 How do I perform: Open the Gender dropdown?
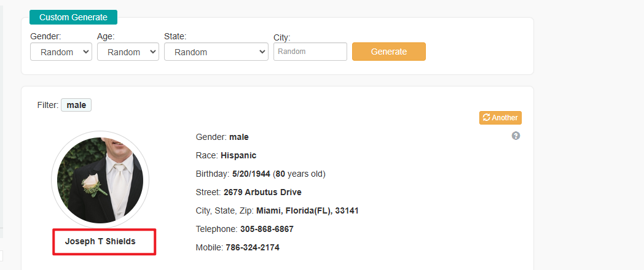(61, 52)
